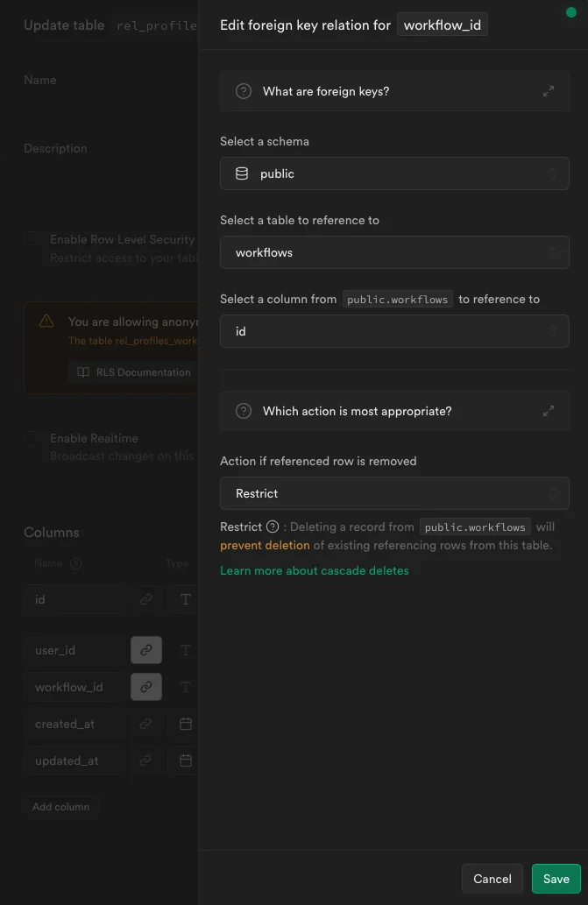Image resolution: width=588 pixels, height=905 pixels.
Task: Open the column dropdown showing id
Action: point(394,330)
